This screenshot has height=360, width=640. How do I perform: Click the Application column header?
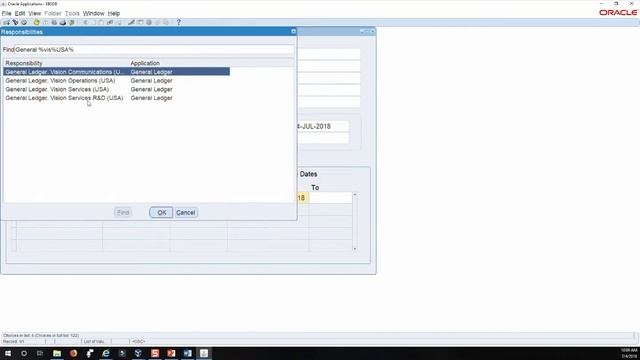145,63
